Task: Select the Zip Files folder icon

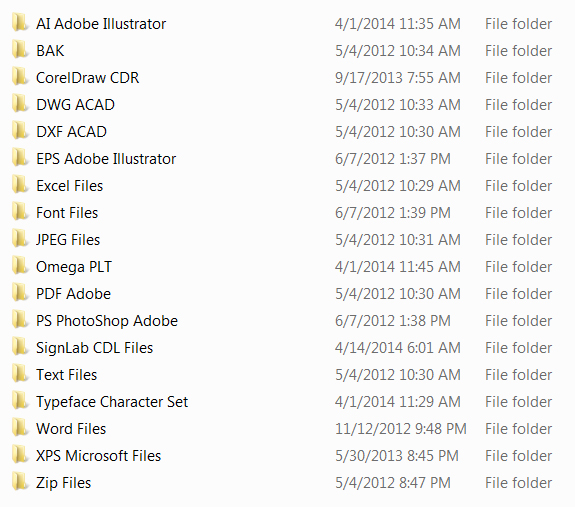Action: coord(20,482)
